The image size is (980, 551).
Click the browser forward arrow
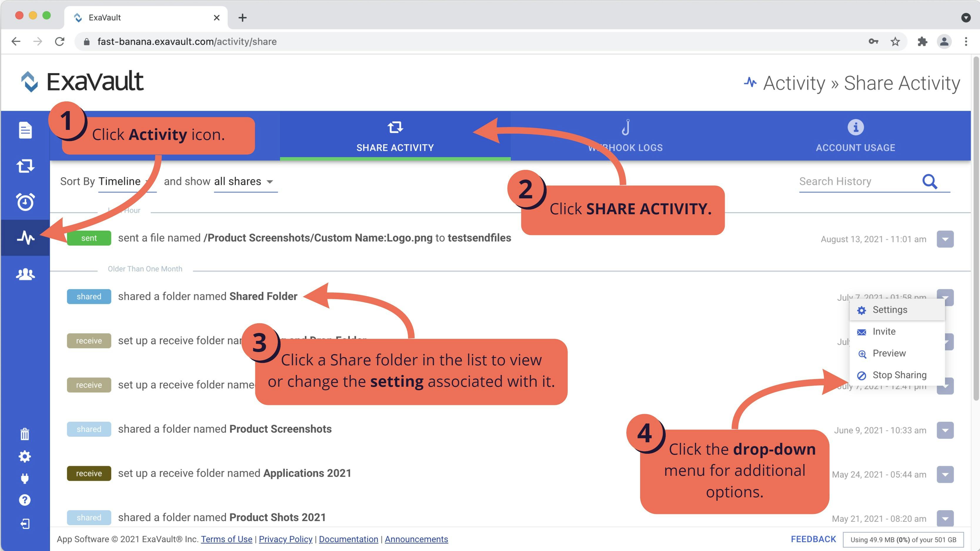38,41
